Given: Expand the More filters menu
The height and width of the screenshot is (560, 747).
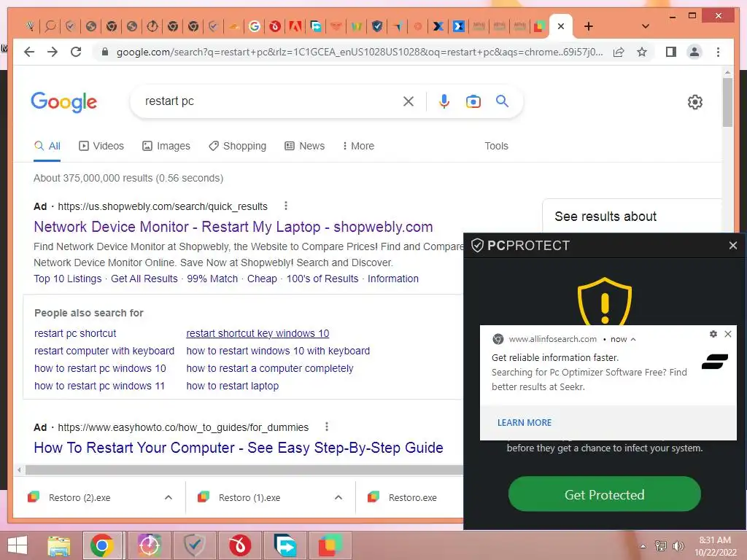Looking at the screenshot, I should (x=358, y=146).
